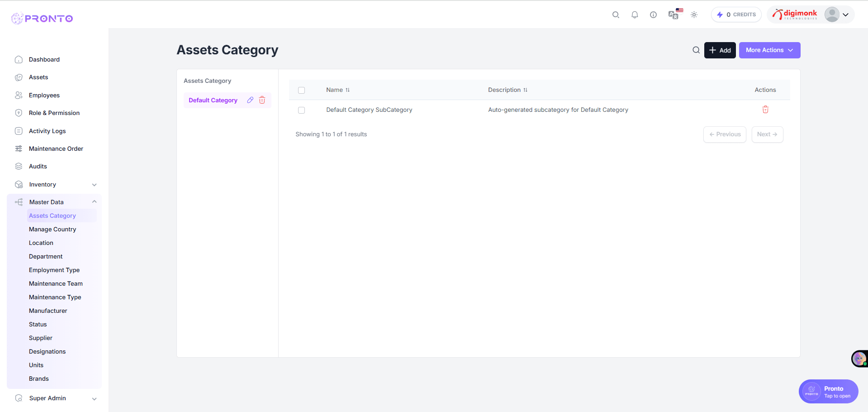Toggle sorting on the Name column
This screenshot has height=412, width=868.
click(348, 90)
